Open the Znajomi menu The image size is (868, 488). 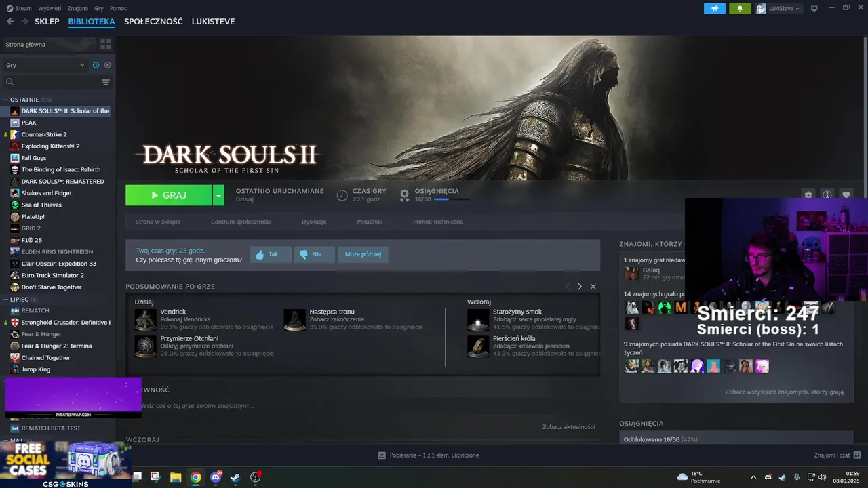78,8
